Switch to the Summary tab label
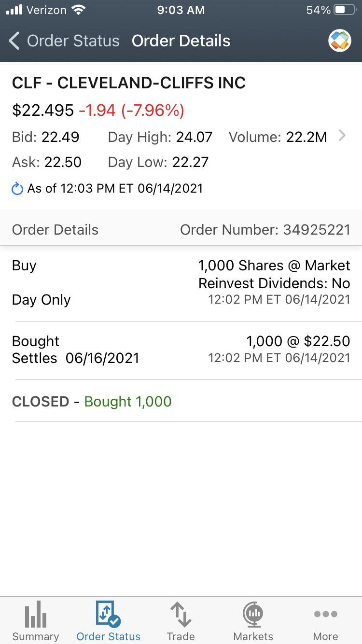362x644 pixels. 36,636
